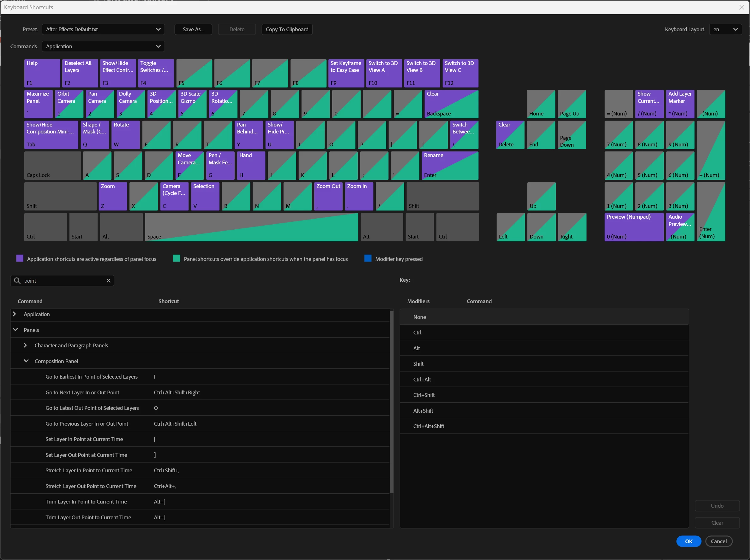Click the Zoom key on keyboard

click(x=112, y=196)
